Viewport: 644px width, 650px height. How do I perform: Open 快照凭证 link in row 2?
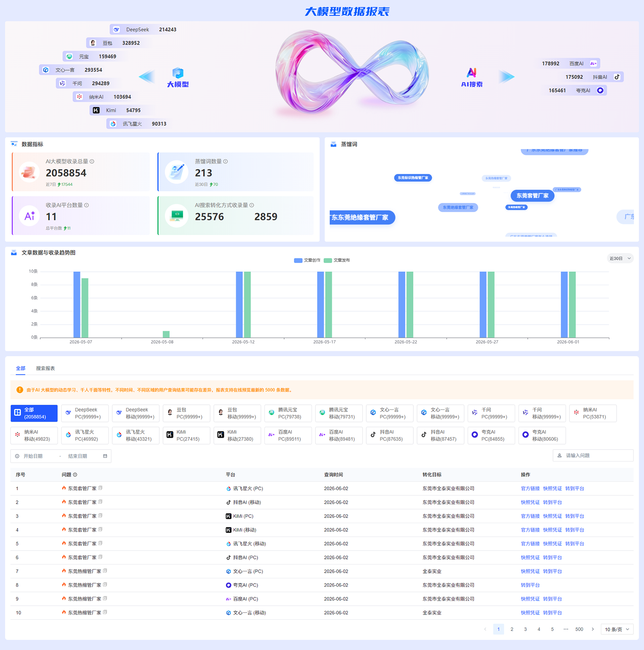pos(530,502)
